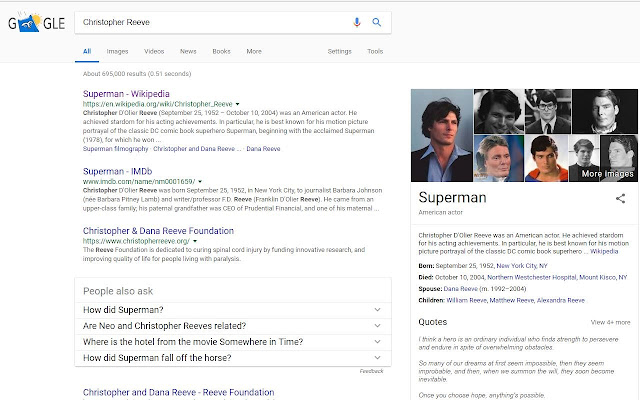Click the blue magnifier search icon
The height and width of the screenshot is (400, 640).
pyautogui.click(x=376, y=22)
